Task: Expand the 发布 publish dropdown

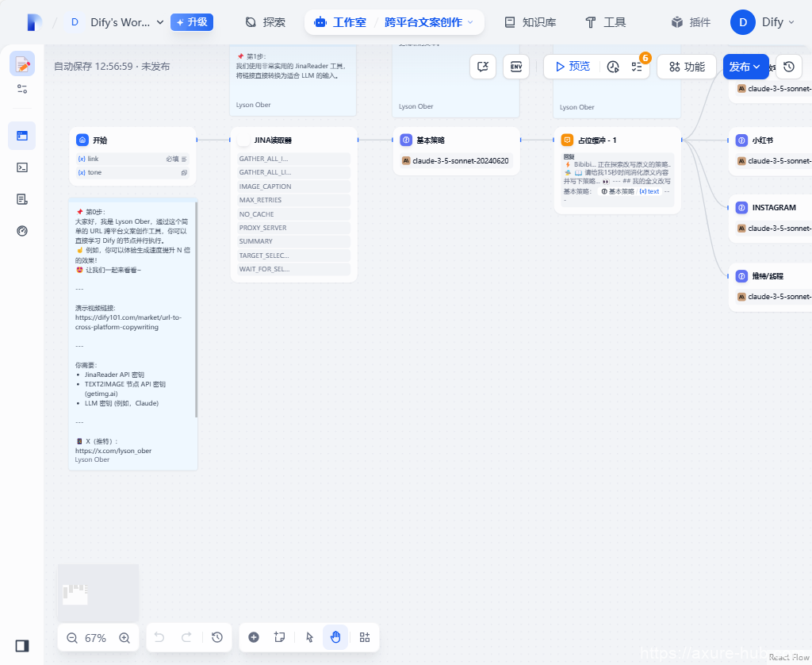Action: tap(745, 67)
